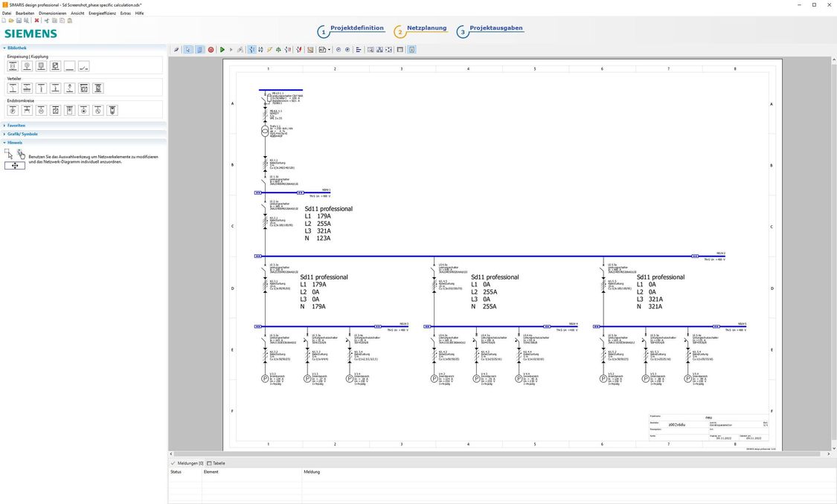Toggle the selection arrow tool in the drawing toolbar
This screenshot has height=504, width=837.
click(187, 49)
